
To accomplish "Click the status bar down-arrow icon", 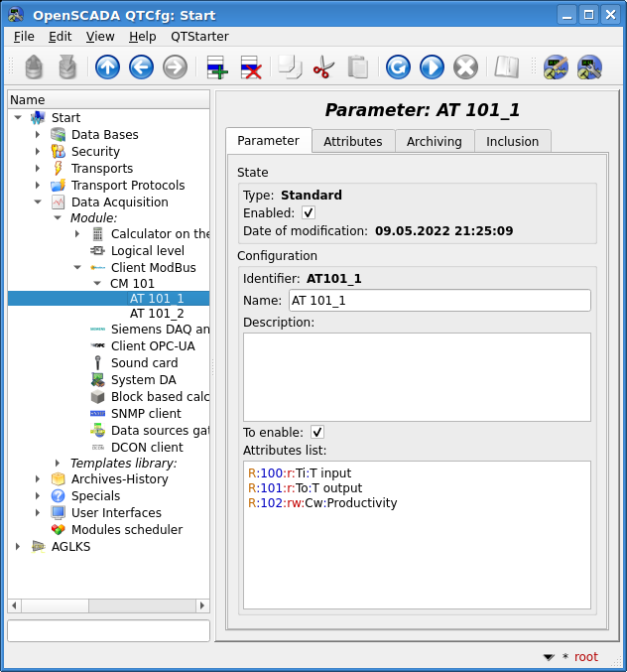I will 549,657.
